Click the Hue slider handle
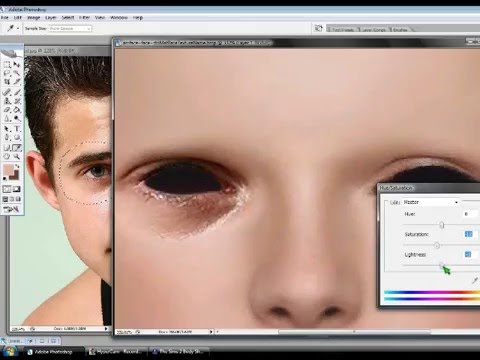 click(x=442, y=225)
